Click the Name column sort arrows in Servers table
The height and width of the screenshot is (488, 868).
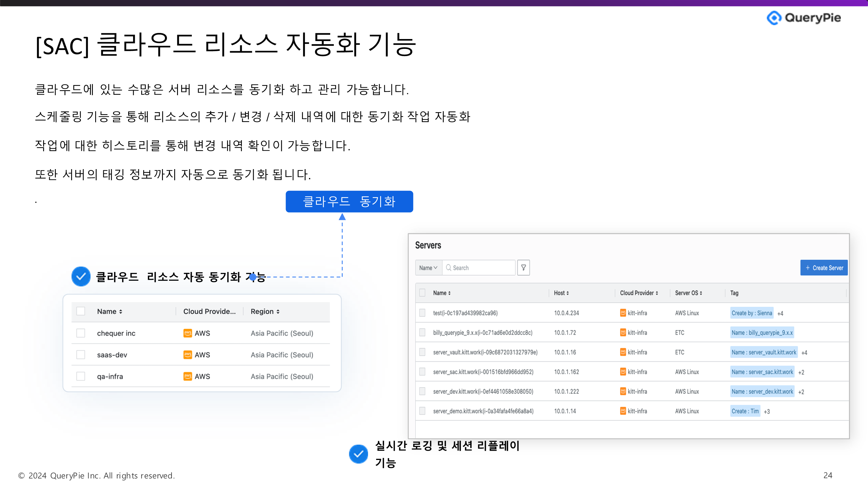point(449,293)
